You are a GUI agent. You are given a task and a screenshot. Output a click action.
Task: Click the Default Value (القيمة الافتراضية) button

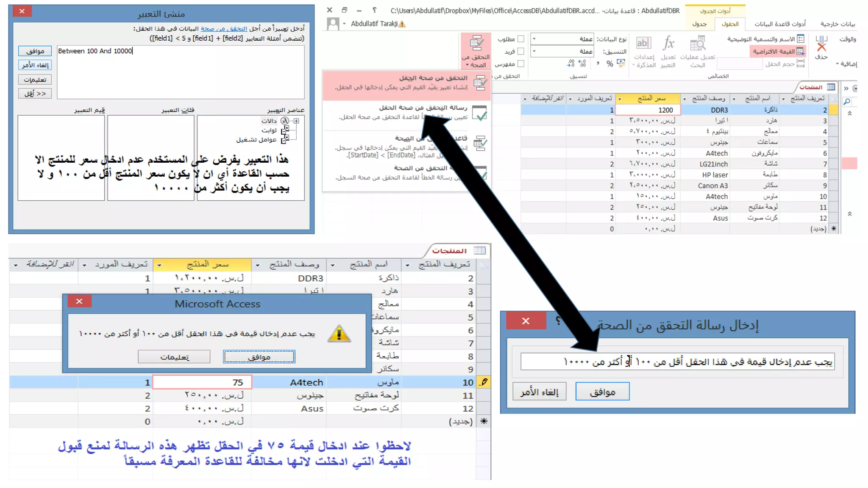coord(778,52)
